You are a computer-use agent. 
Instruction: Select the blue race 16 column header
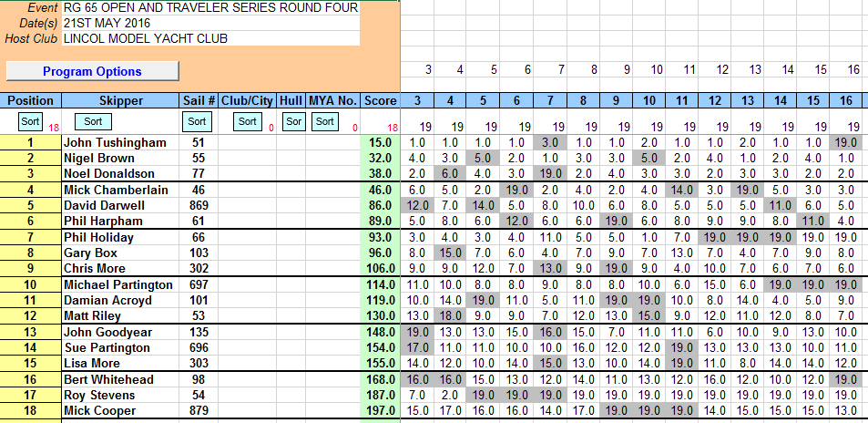pyautogui.click(x=846, y=100)
